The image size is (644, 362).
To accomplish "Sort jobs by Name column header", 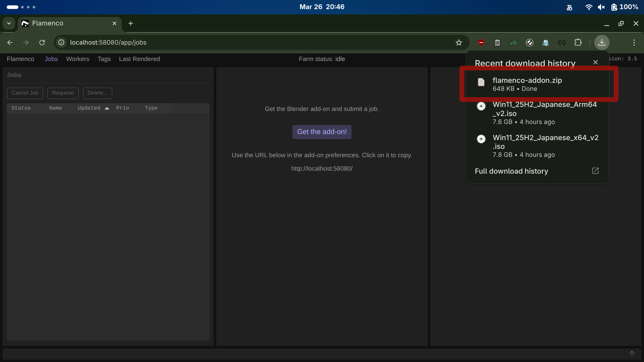I will 55,108.
